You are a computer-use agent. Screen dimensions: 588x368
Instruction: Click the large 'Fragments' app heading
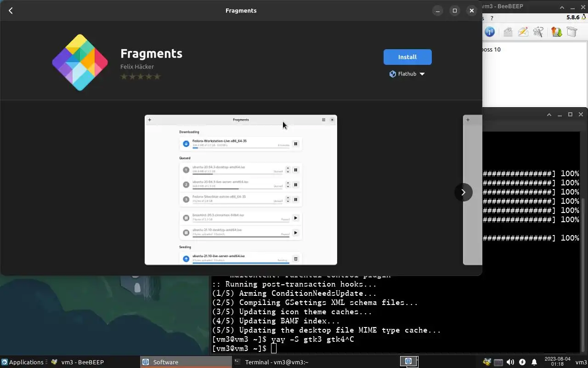pyautogui.click(x=151, y=53)
